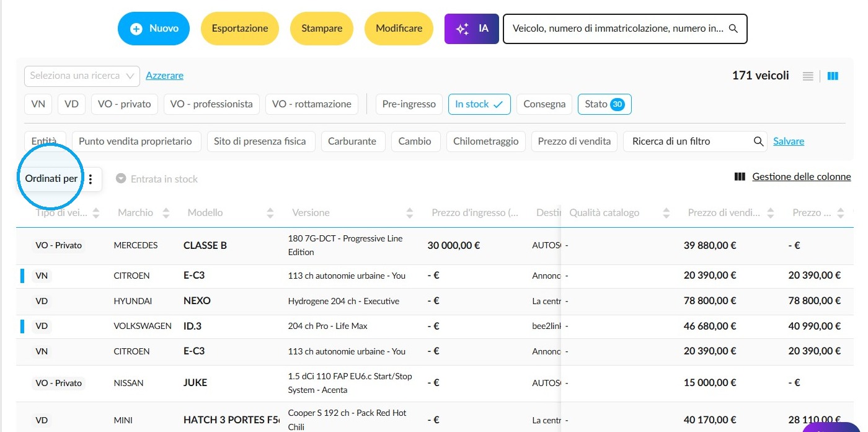Image resolution: width=868 pixels, height=432 pixels.
Task: Switch to column view icon
Action: pos(833,76)
